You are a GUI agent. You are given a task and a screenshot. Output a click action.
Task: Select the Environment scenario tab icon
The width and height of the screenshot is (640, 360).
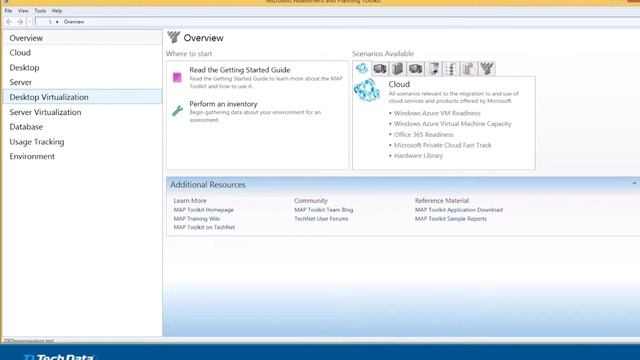487,69
